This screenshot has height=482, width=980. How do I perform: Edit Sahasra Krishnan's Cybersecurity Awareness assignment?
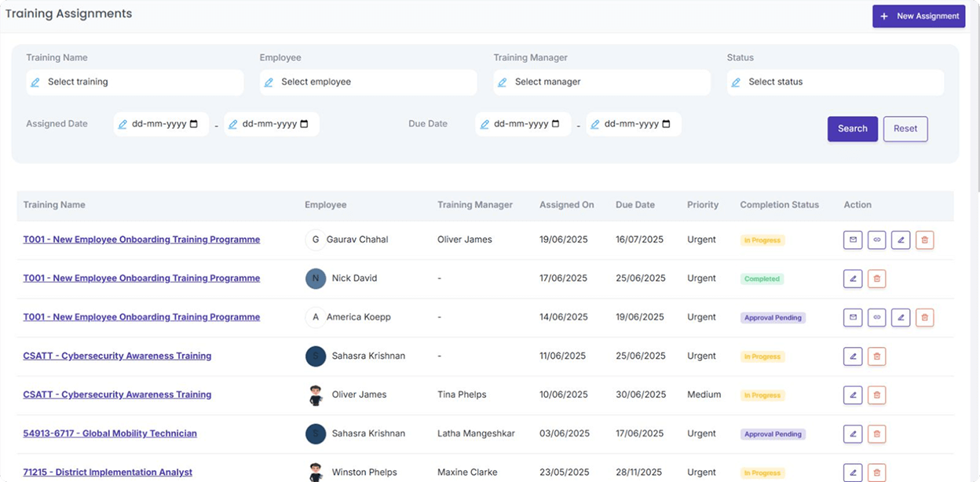click(853, 356)
